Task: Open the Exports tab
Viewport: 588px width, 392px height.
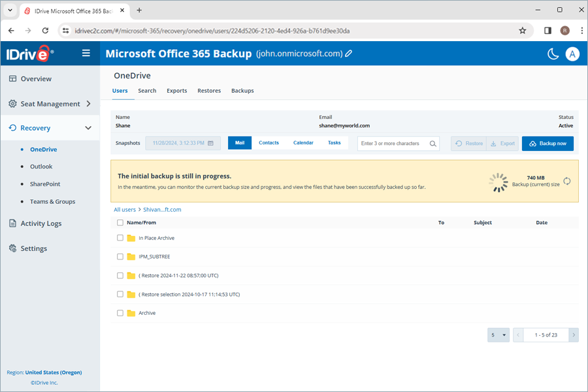Action: (176, 91)
